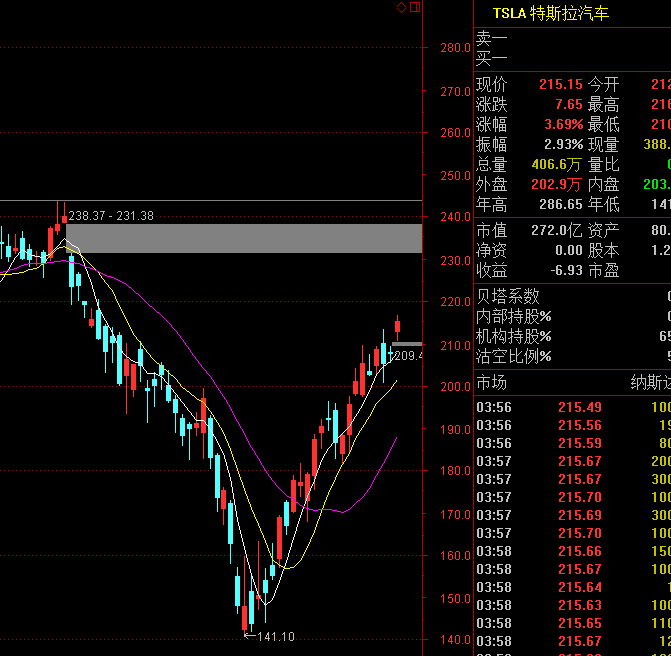Image resolution: width=671 pixels, height=656 pixels.
Task: Click the 贝塔系数 label
Action: click(507, 296)
